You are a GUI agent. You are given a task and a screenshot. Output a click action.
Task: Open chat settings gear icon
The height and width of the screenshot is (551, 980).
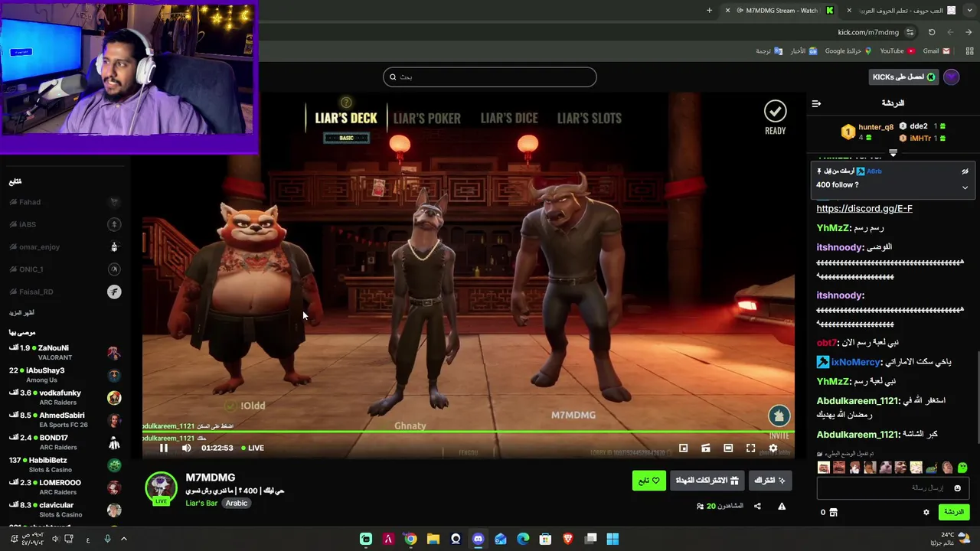pos(926,512)
